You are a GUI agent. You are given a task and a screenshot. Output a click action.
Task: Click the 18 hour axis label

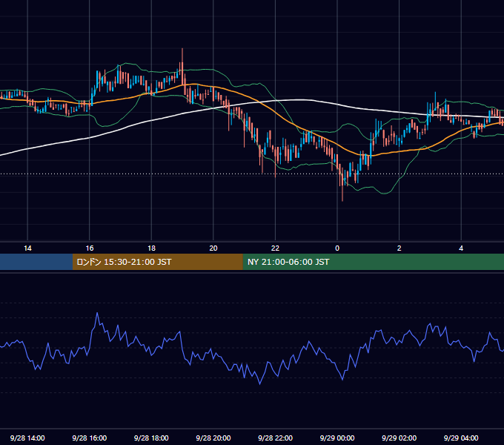point(151,248)
